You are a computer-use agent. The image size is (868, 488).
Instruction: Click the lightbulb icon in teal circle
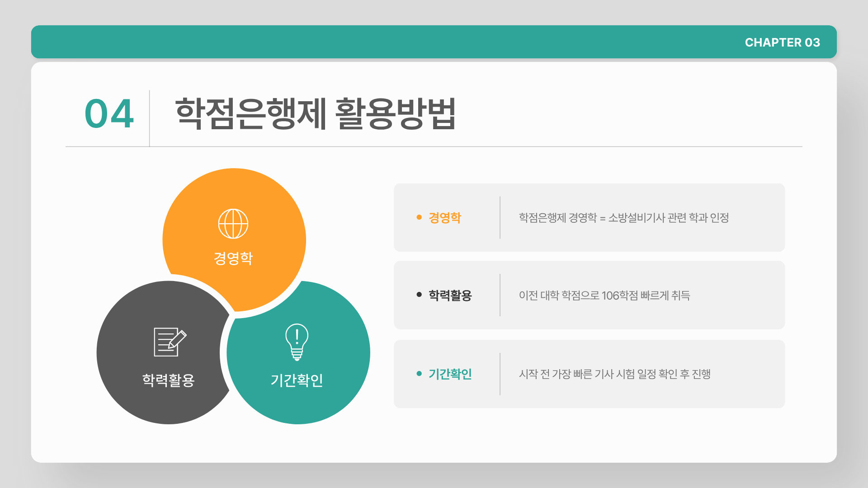(297, 342)
